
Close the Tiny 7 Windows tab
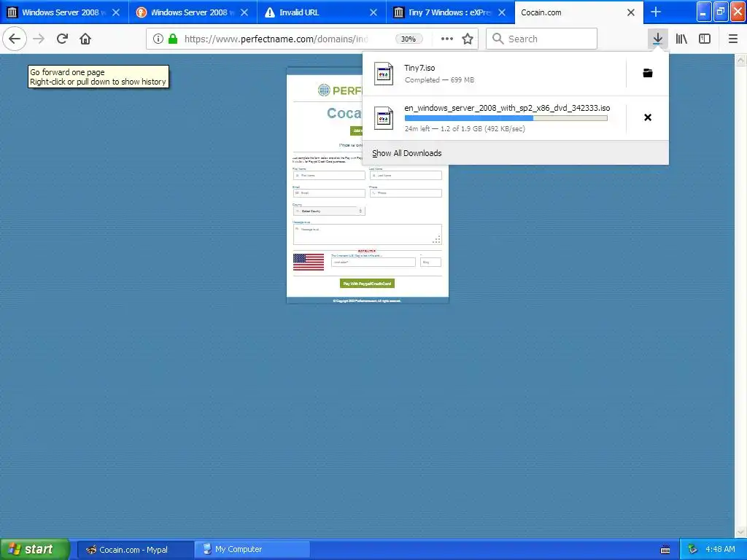(x=502, y=12)
